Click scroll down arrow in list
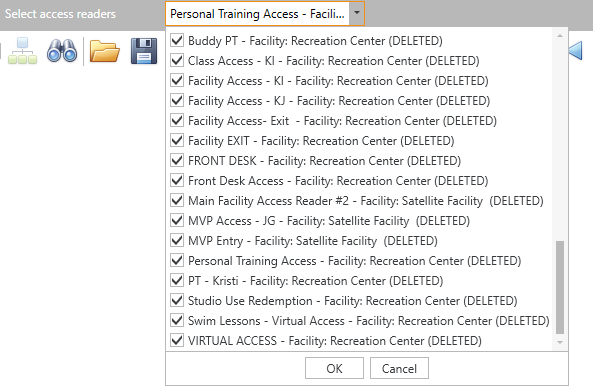The height and width of the screenshot is (392, 593). 560,342
